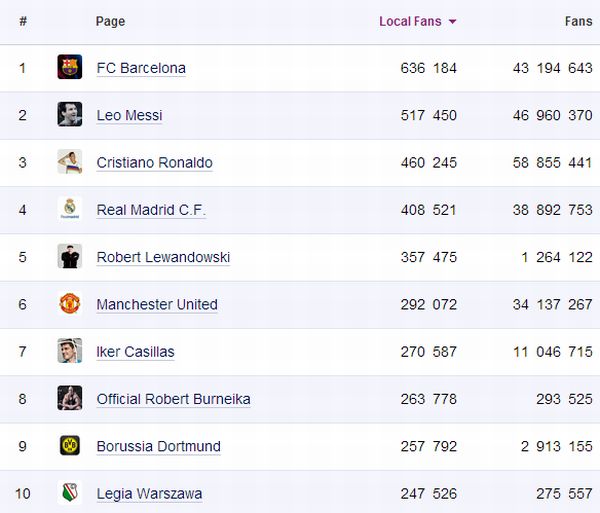Click the Manchester United crest icon
The image size is (600, 513).
point(69,303)
